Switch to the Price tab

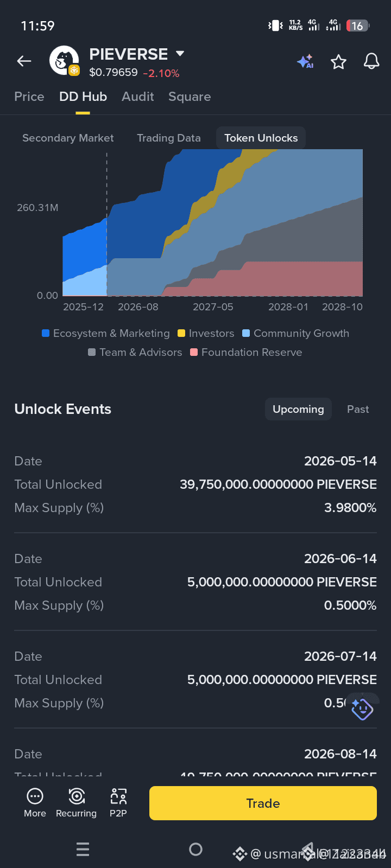29,97
